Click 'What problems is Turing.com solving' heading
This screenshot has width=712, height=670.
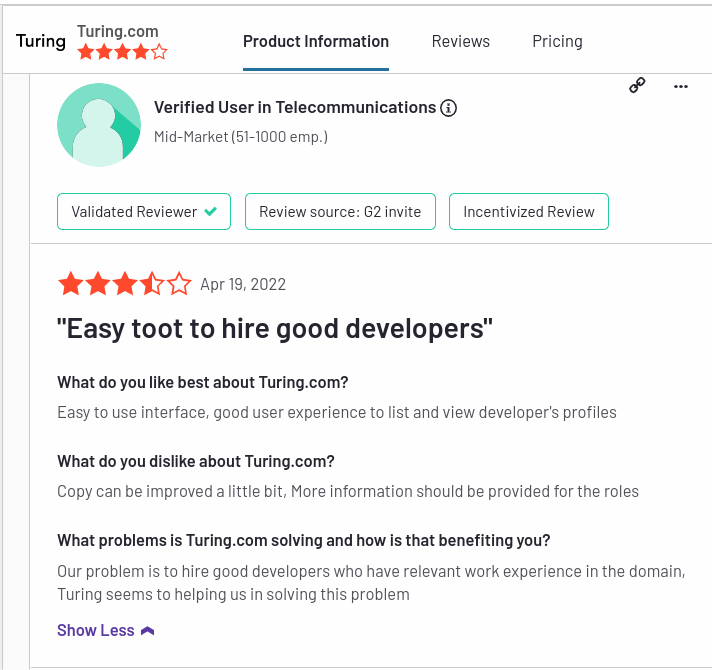(303, 540)
